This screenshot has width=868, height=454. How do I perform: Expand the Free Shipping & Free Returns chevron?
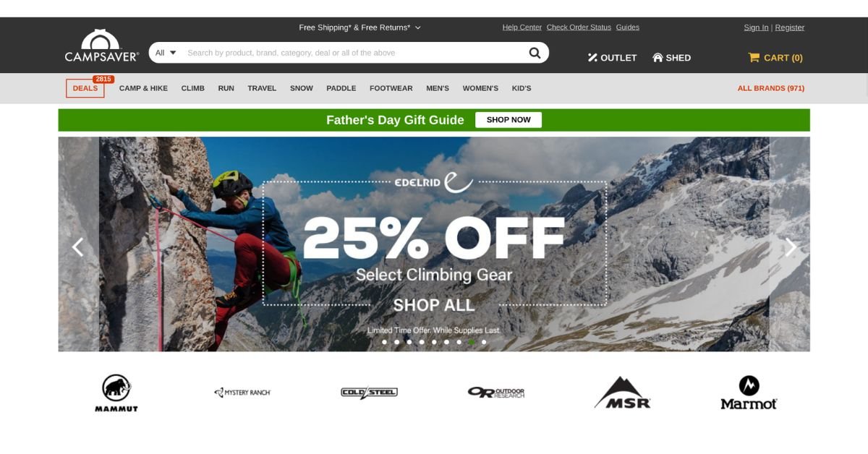417,27
